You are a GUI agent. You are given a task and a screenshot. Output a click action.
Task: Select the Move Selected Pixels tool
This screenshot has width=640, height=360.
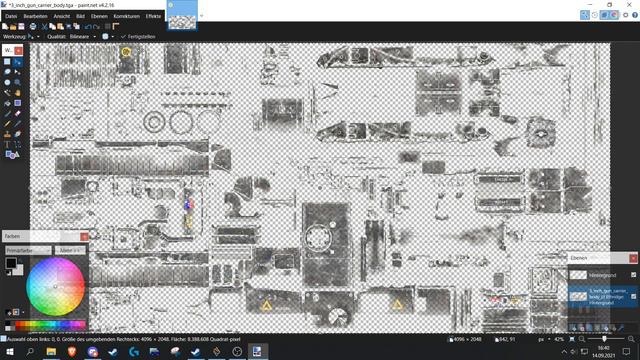18,62
